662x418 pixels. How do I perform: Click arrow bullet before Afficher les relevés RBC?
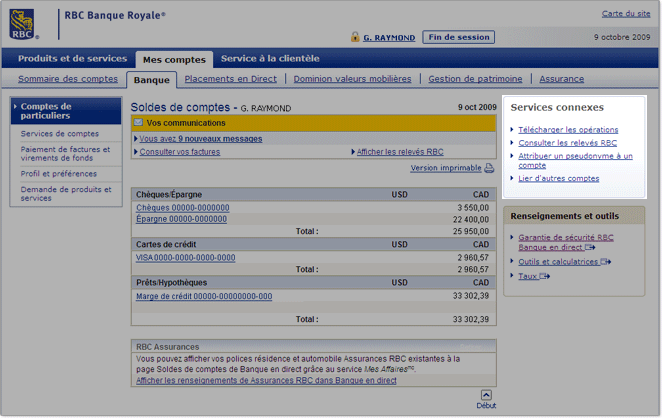(x=353, y=152)
